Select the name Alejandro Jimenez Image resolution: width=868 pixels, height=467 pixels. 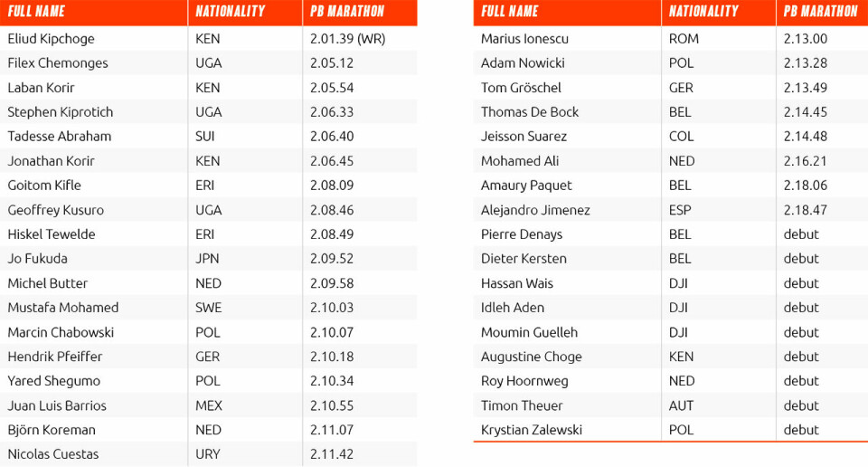(535, 210)
